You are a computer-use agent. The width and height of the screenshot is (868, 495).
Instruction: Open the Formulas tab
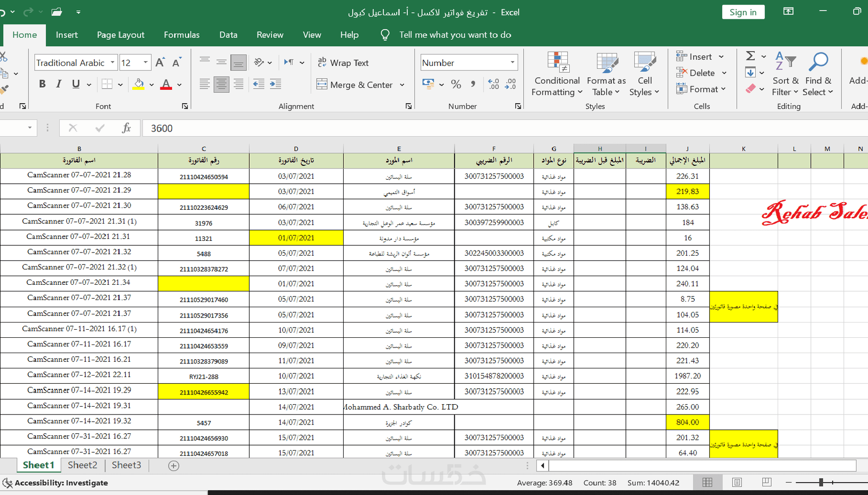point(181,35)
